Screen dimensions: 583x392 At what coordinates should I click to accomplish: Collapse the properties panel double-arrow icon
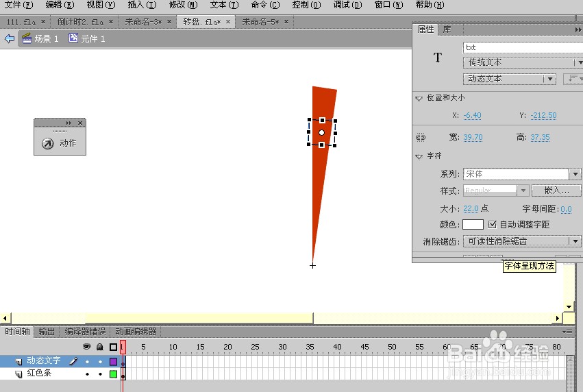(578, 29)
